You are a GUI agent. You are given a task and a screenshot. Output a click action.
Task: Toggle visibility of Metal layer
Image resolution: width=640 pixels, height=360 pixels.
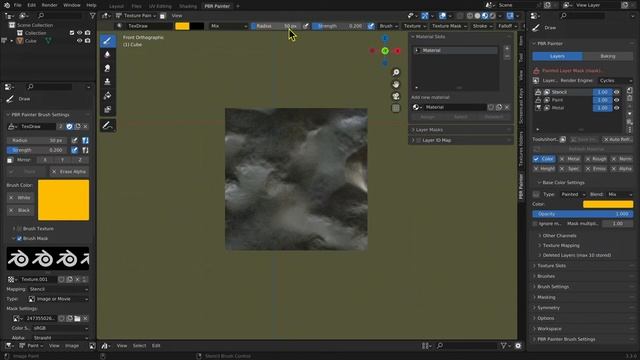tap(617, 108)
